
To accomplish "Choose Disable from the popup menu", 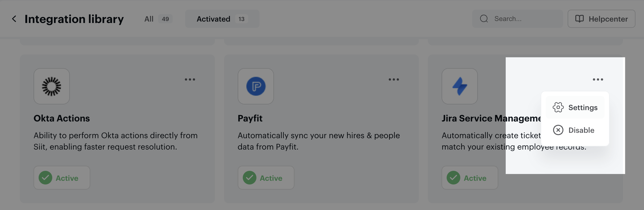I will point(575,130).
